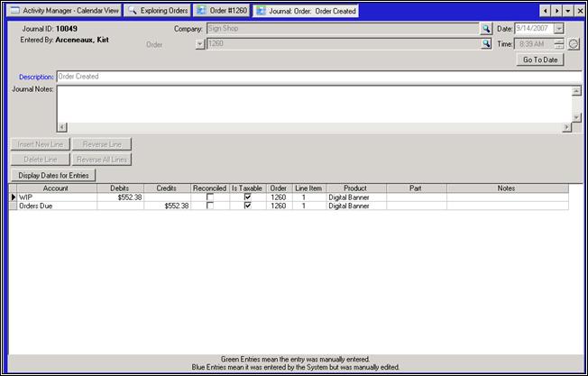Viewport: 588px width, 376px height.
Task: Click Journal Notes scroll left arrow
Action: click(62, 127)
